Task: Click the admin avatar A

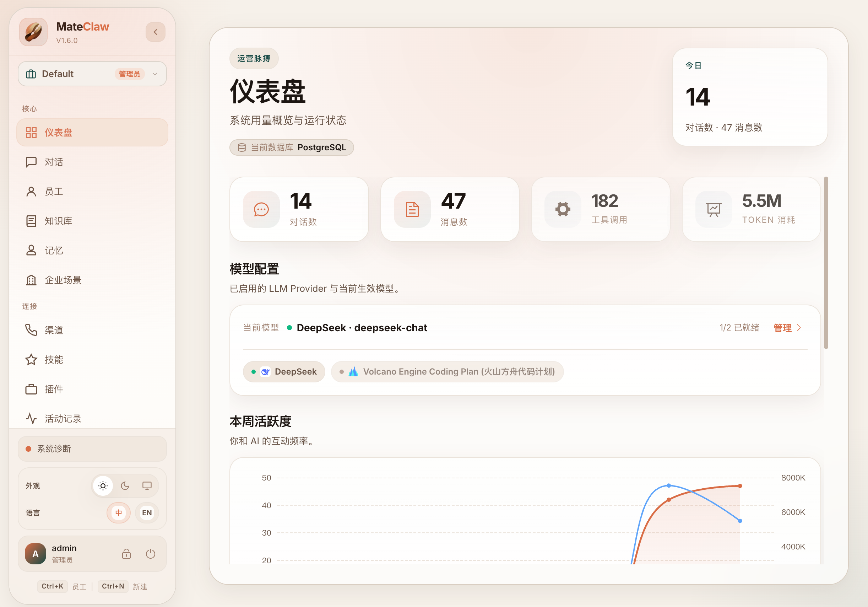Action: [x=36, y=554]
